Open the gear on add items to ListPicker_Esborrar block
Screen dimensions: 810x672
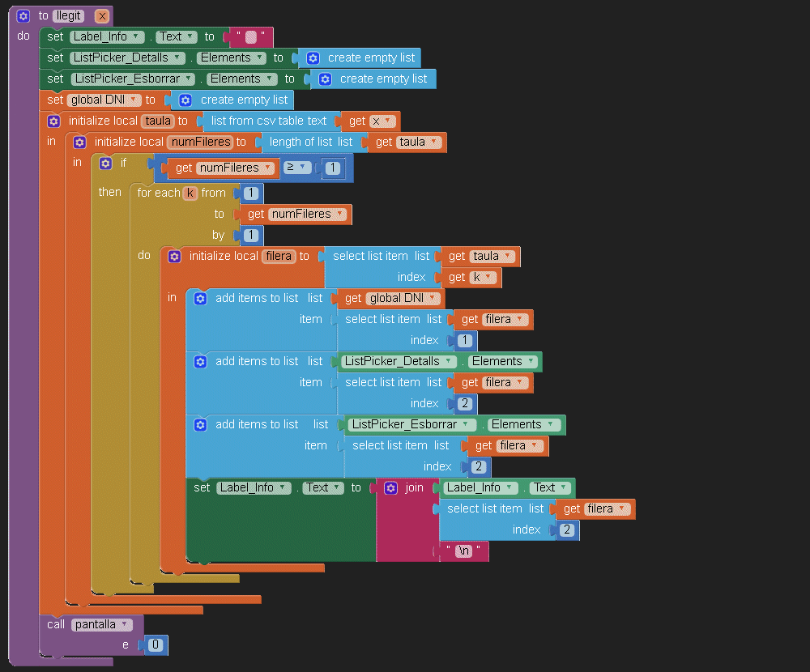[x=200, y=424]
